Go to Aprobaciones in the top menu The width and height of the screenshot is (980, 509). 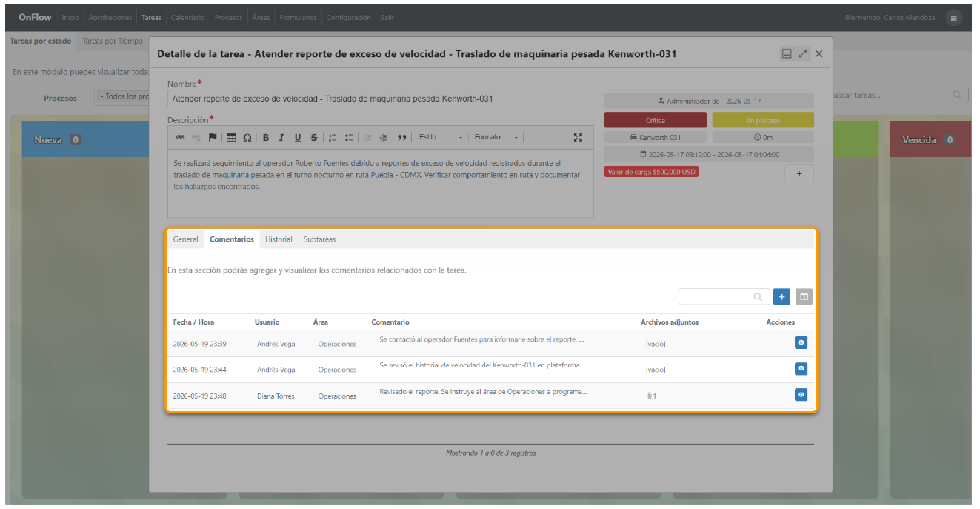[x=110, y=18]
